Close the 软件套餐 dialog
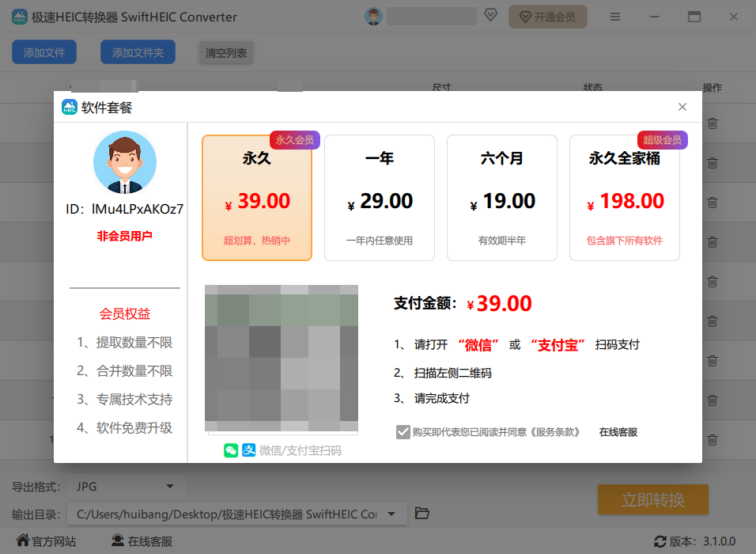The height and width of the screenshot is (554, 756). [682, 108]
